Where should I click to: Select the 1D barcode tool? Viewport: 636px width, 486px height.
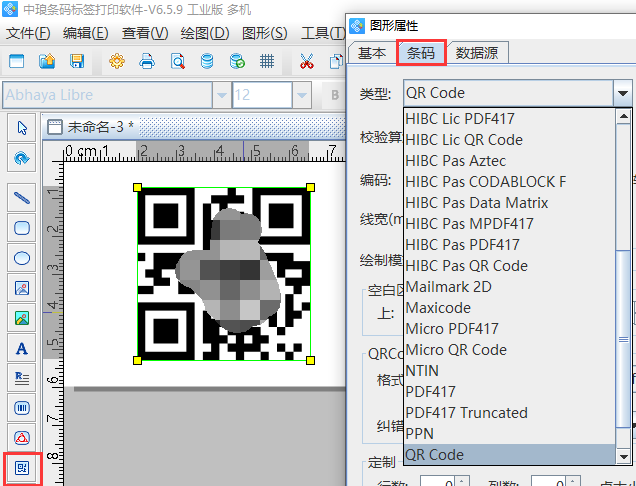(22, 408)
